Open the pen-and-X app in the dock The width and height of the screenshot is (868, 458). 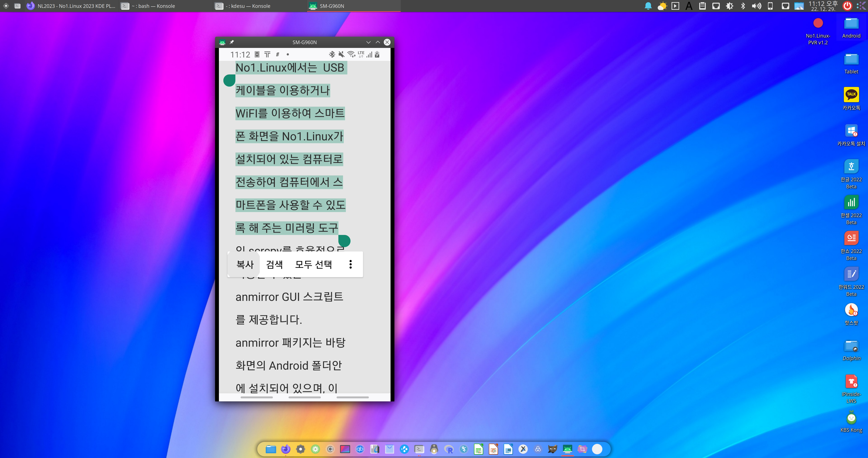[523, 449]
